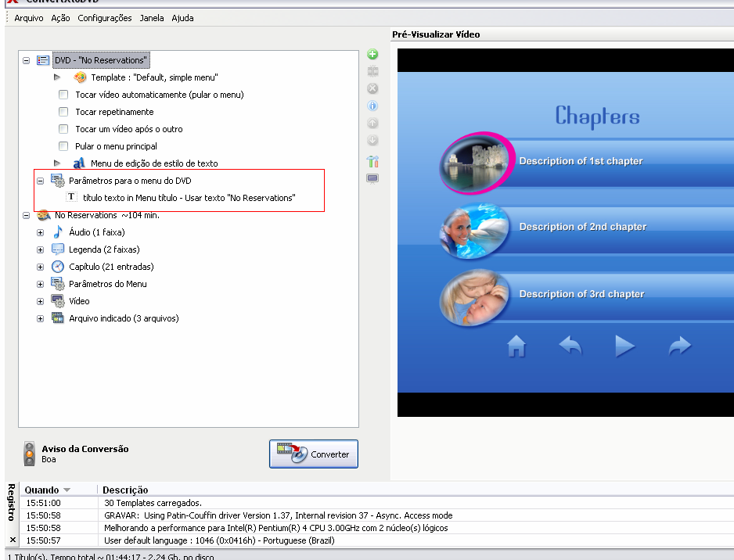Click the green add file icon
This screenshot has height=560, width=734.
click(372, 54)
